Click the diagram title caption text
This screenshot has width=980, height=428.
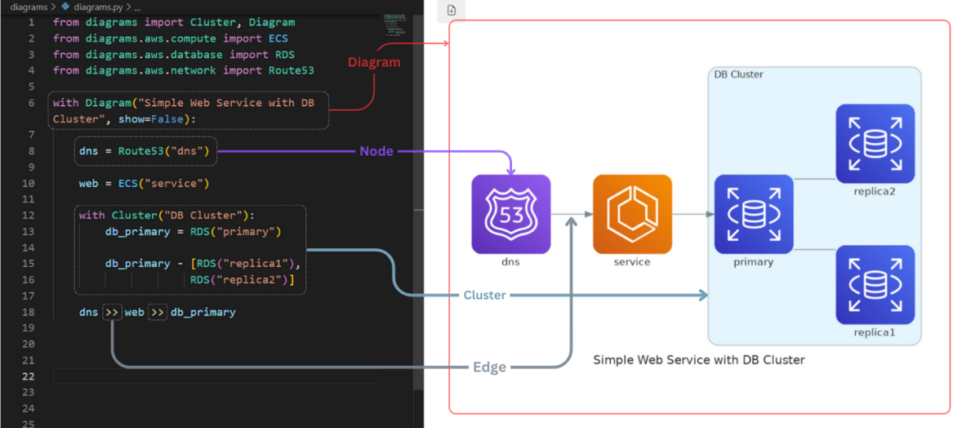(698, 359)
